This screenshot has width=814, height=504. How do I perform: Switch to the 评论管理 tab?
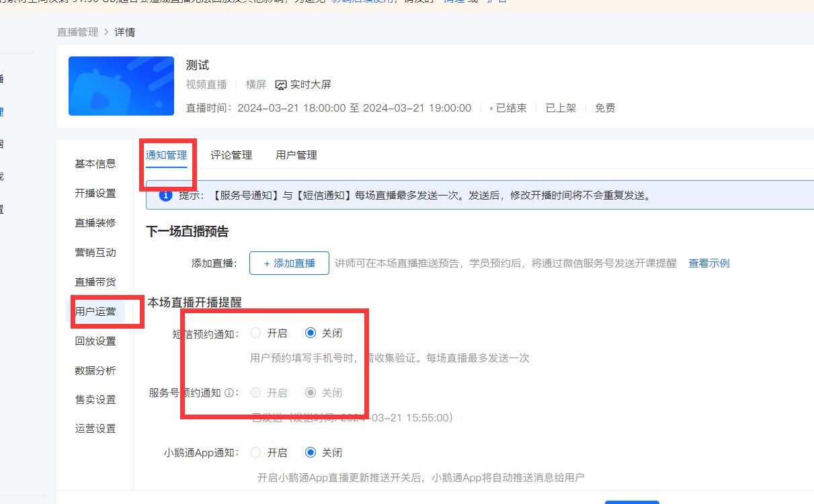[x=231, y=155]
